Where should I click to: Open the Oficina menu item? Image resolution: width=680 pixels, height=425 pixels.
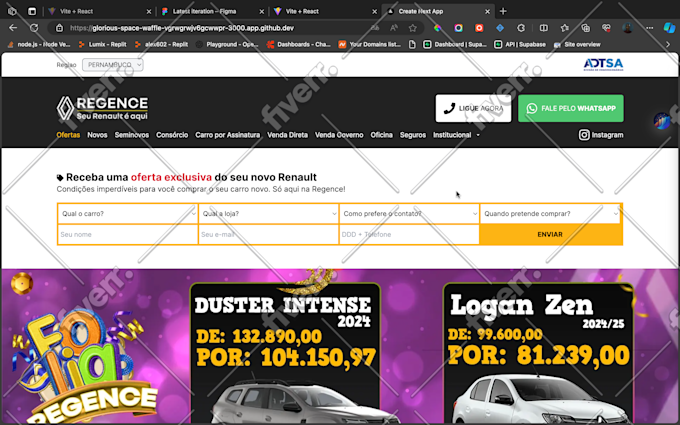(x=382, y=135)
